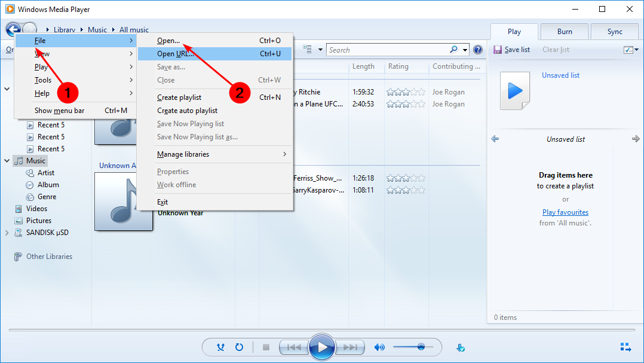Image resolution: width=644 pixels, height=363 pixels.
Task: Open the Videos library
Action: 36,209
